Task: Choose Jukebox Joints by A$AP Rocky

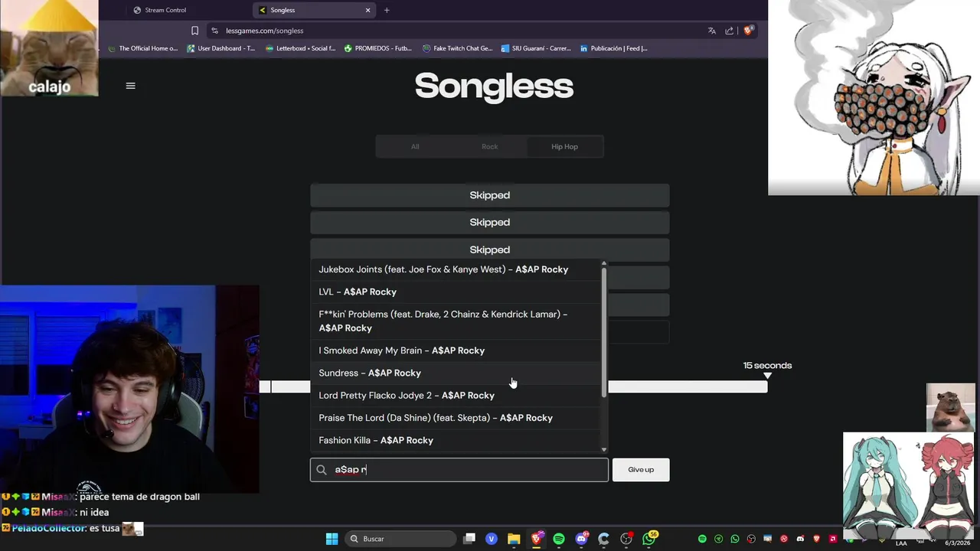Action: tap(456, 269)
